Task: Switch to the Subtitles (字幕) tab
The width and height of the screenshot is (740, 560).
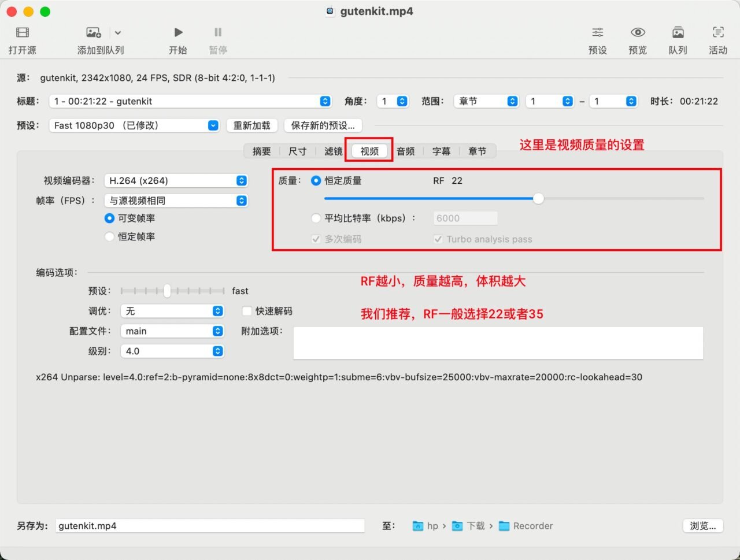Action: [x=441, y=151]
